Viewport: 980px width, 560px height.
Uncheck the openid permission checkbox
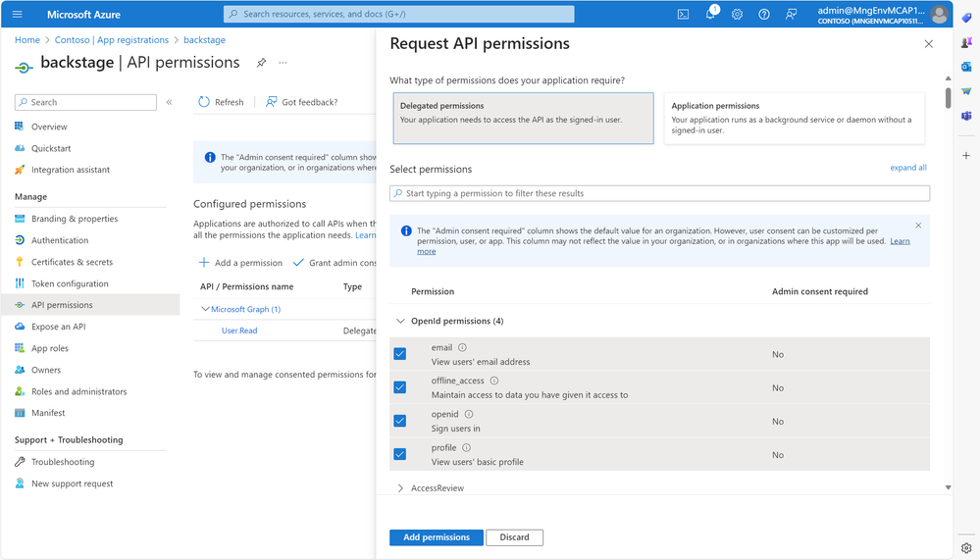400,421
